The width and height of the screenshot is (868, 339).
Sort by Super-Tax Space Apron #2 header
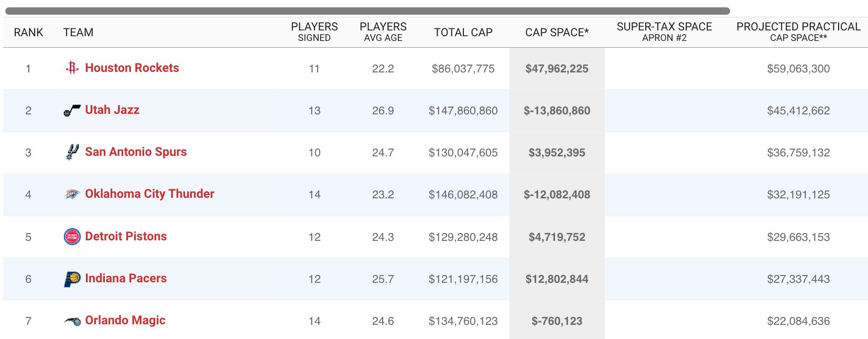(x=664, y=32)
